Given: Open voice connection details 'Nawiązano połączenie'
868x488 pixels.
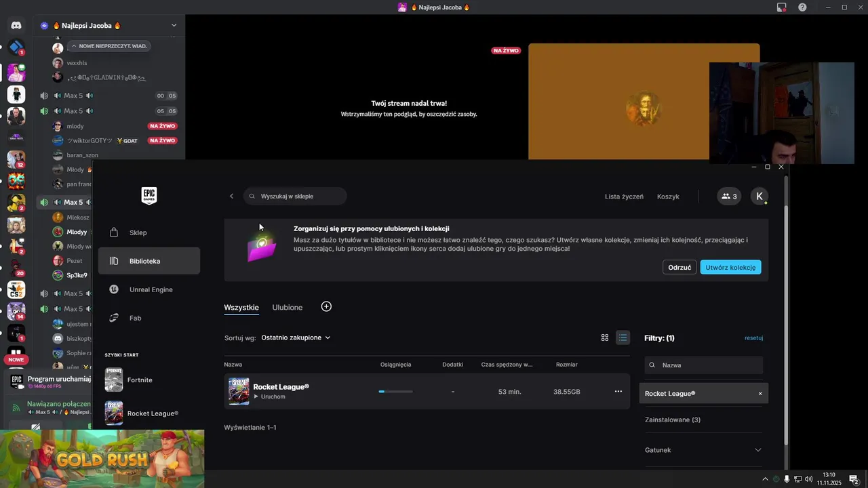Looking at the screenshot, I should pos(58,403).
